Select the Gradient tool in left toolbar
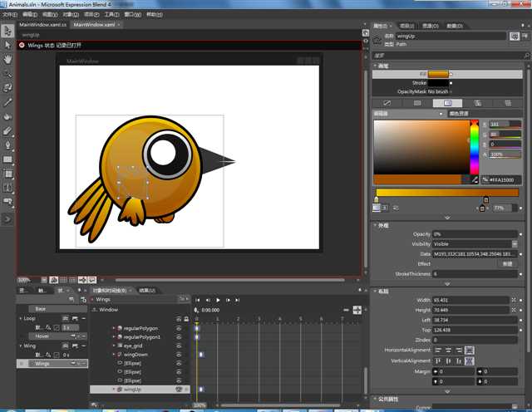This screenshot has width=532, height=412. coord(7,131)
